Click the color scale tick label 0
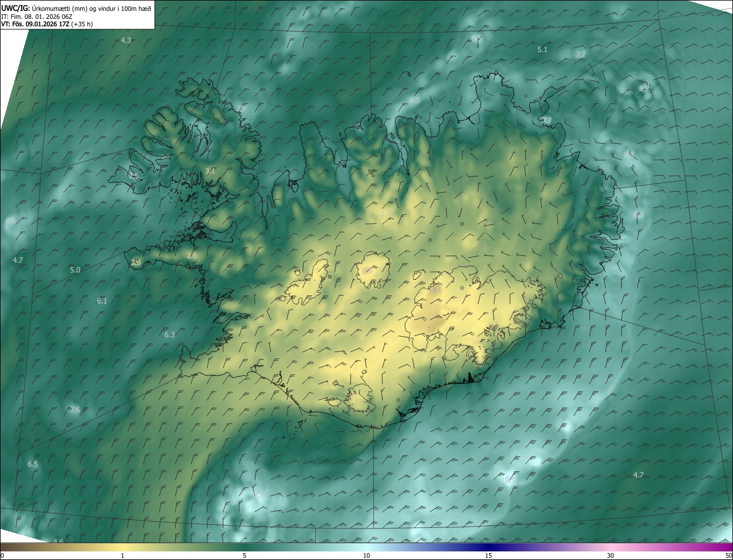Screen dimensions: 733x560 tap(2, 555)
